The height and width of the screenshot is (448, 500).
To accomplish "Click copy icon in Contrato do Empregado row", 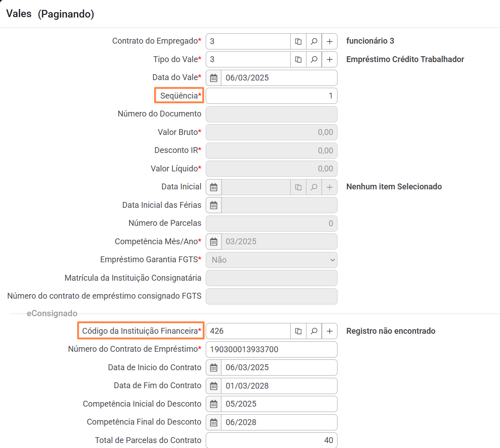I will point(298,41).
